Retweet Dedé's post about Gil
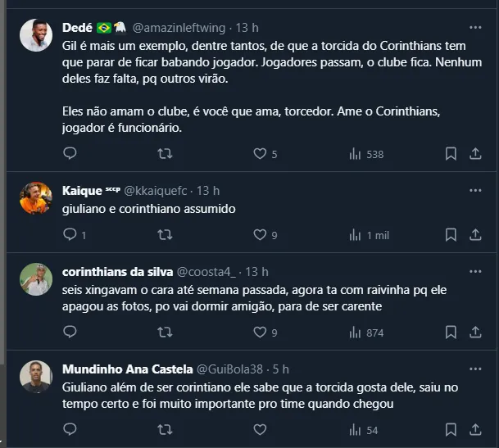Screen dimensions: 499x448 click(165, 153)
